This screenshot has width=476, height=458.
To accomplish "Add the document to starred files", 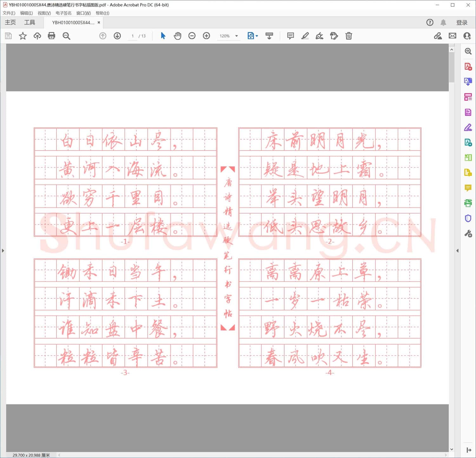I will tap(23, 36).
